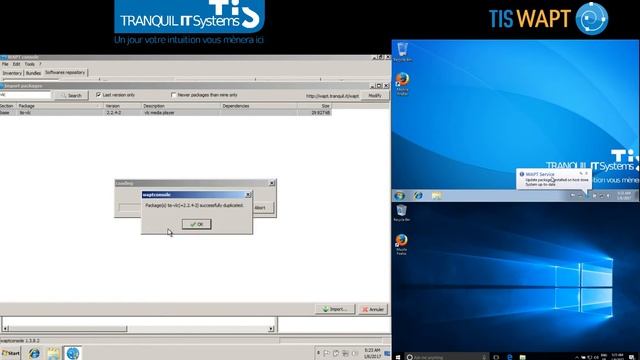Open Mozilla Firefox on Windows 10 desktop

pos(402,244)
